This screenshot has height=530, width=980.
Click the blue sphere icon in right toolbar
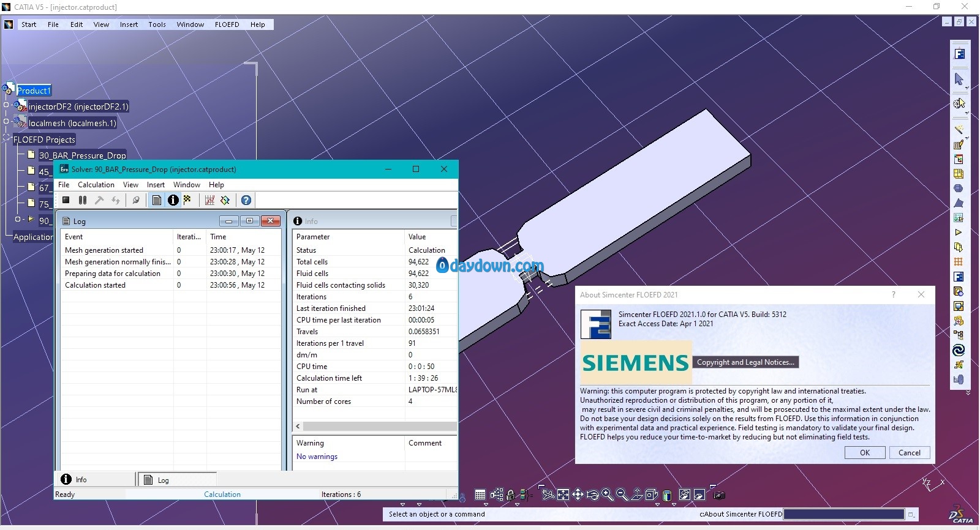click(x=959, y=188)
